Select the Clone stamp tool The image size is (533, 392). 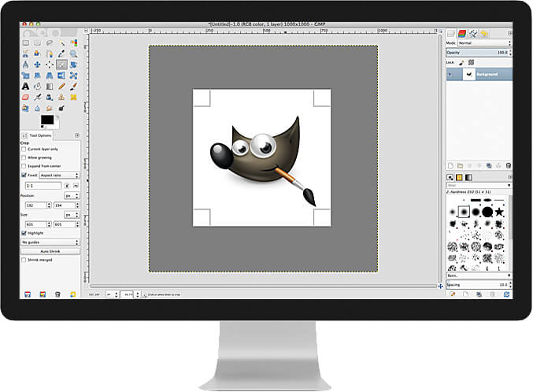pos(61,98)
